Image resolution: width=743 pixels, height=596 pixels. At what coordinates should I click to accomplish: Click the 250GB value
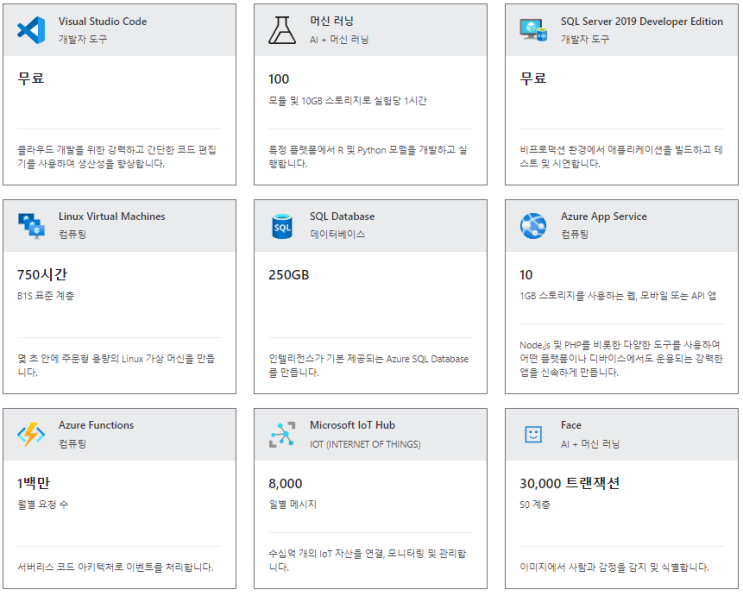pos(289,275)
